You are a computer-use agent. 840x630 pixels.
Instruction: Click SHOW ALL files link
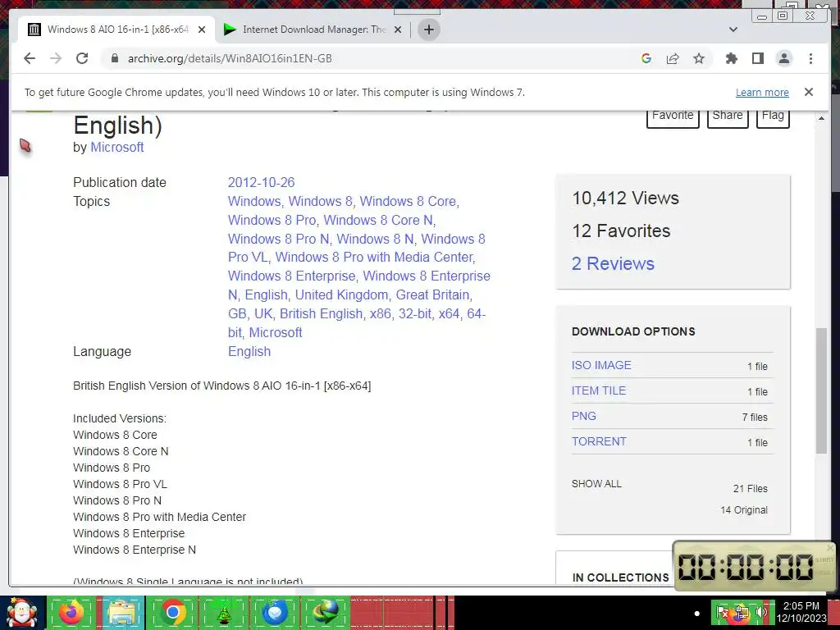tap(596, 484)
